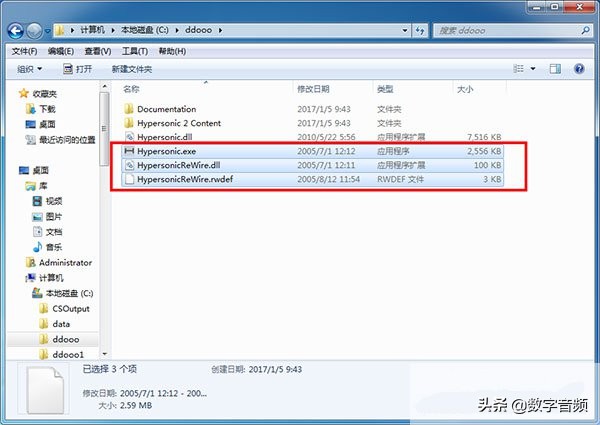Select the Documentation folder icon
The height and width of the screenshot is (425, 600).
click(129, 109)
